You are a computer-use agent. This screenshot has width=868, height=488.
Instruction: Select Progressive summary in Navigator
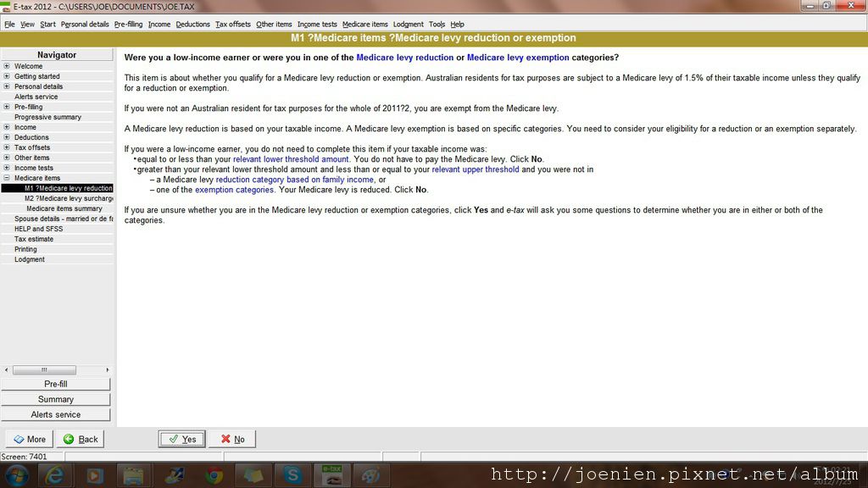click(47, 117)
